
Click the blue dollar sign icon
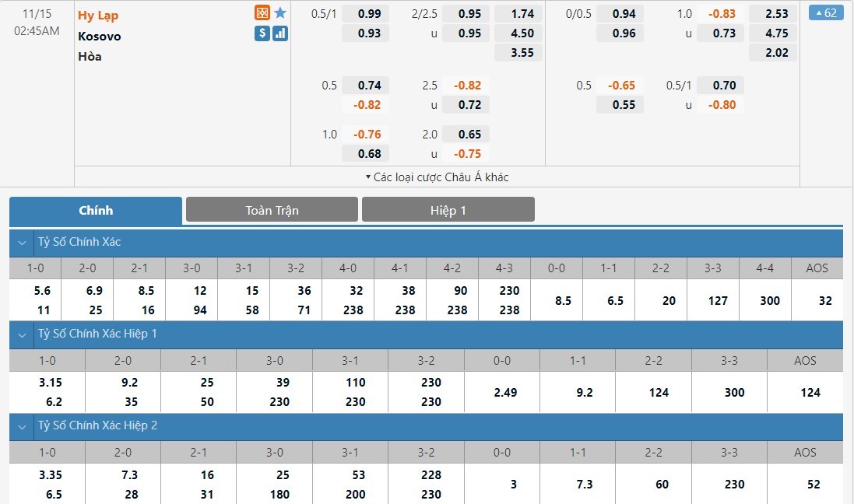tap(262, 33)
